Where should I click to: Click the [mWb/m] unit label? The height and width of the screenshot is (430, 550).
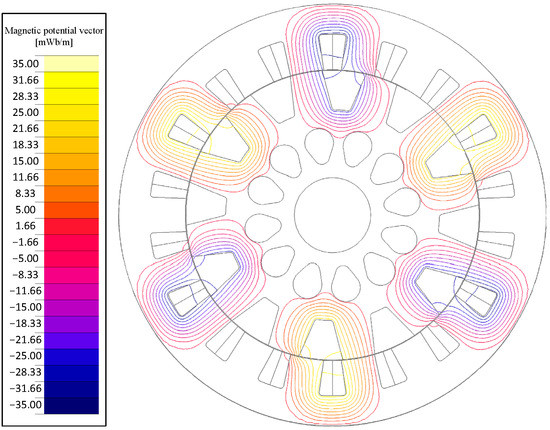coord(54,43)
